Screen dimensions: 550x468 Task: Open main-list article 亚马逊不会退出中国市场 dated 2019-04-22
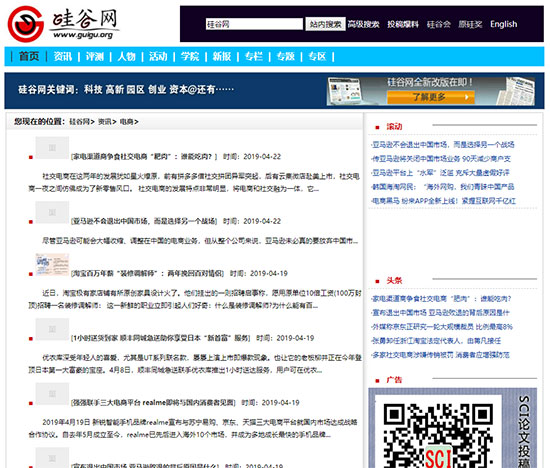click(x=144, y=221)
